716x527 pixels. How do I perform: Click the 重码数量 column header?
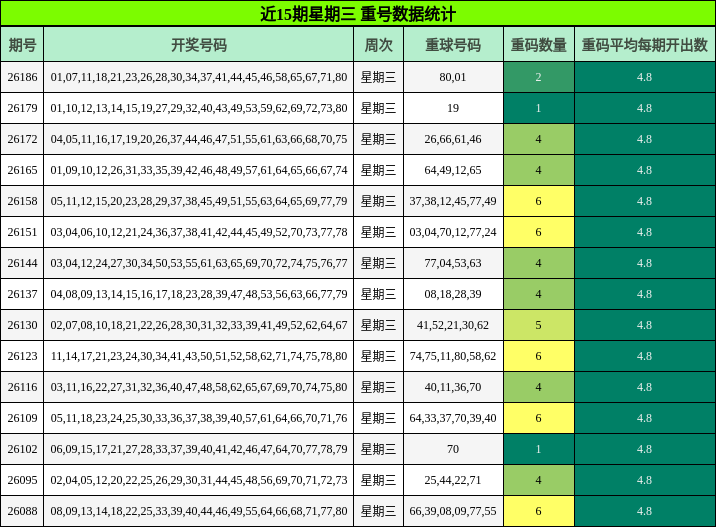[538, 45]
